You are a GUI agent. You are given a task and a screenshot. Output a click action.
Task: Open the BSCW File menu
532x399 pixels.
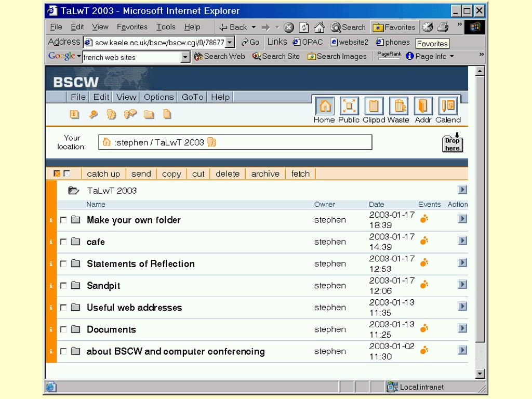tap(78, 97)
